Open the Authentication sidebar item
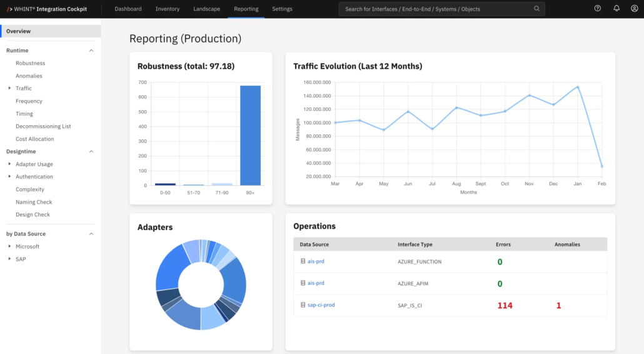644x354 pixels. [x=34, y=176]
